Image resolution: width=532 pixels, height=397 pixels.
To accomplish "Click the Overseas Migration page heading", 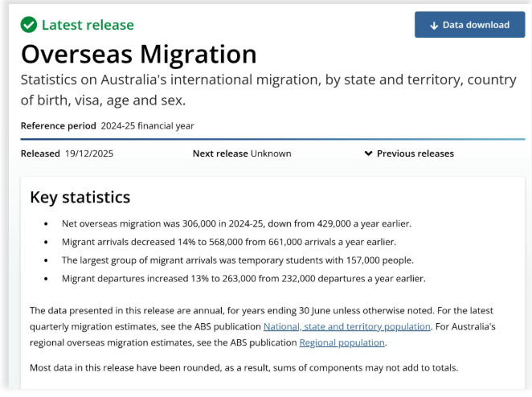I will [138, 55].
